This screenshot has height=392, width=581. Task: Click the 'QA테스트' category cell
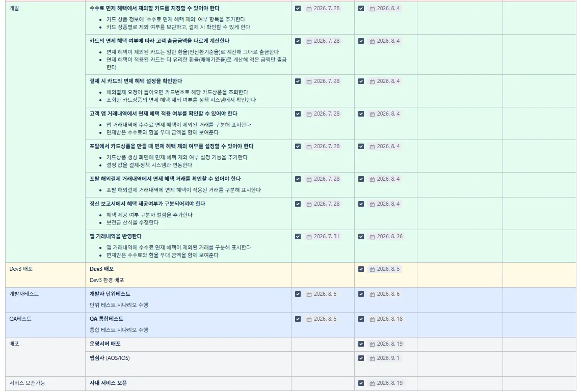pyautogui.click(x=45, y=325)
